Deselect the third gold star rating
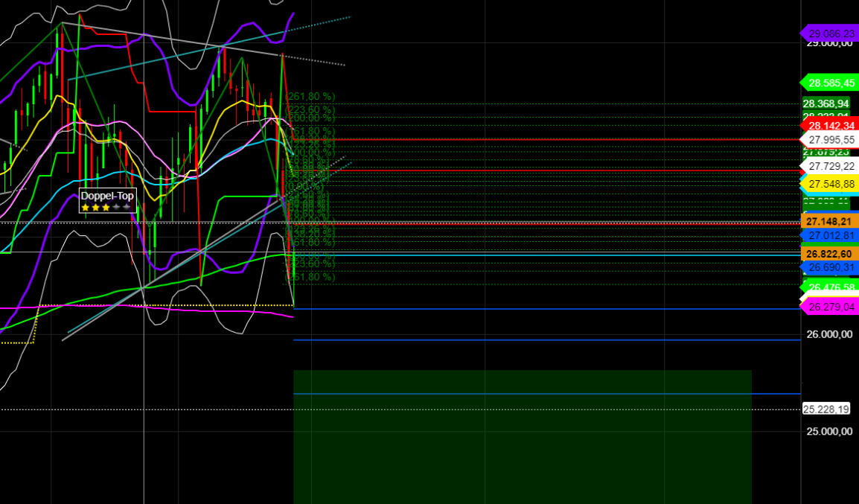Viewport: 859px width, 504px height. (x=106, y=207)
